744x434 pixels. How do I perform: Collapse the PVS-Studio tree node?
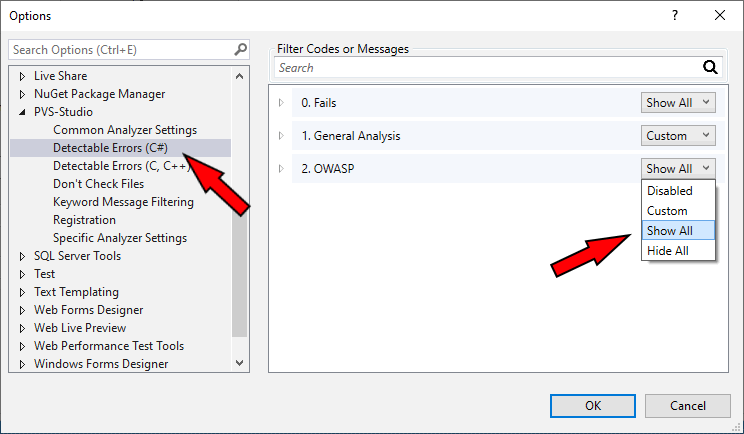[23, 112]
